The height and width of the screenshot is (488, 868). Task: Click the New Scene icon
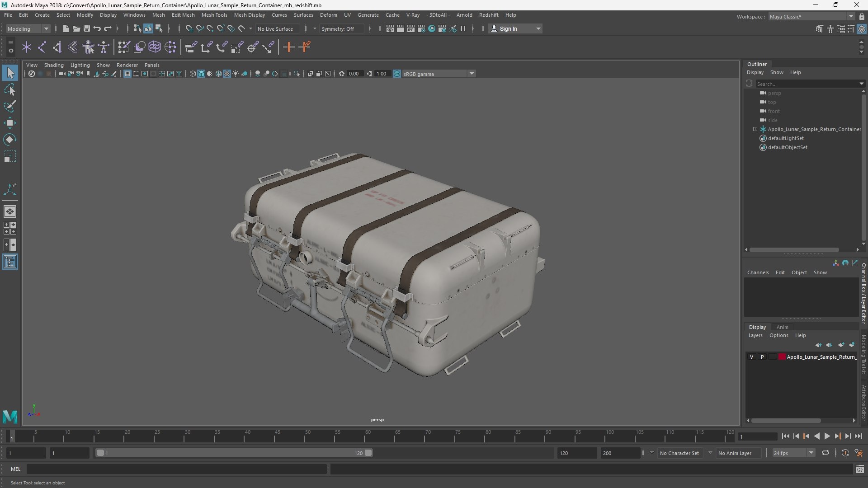(66, 28)
